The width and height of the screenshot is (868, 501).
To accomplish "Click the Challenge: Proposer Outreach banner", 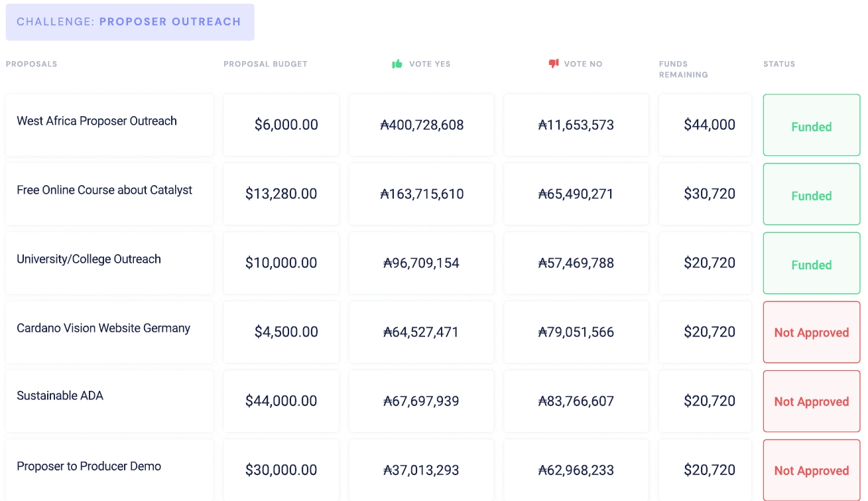I will [130, 22].
